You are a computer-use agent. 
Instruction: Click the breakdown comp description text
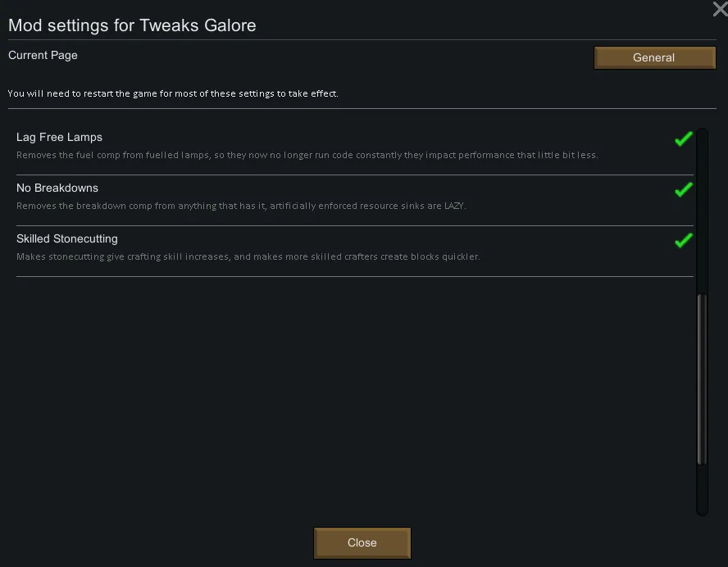(241, 206)
